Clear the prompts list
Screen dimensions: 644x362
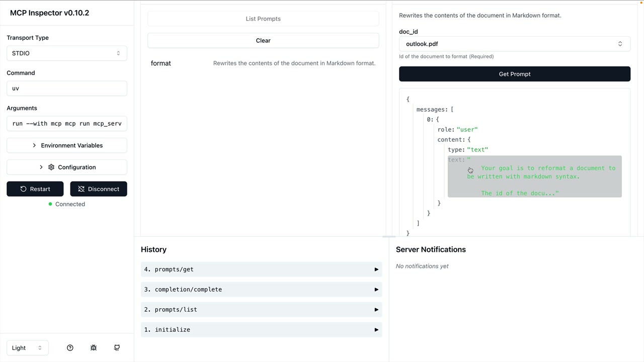(263, 41)
